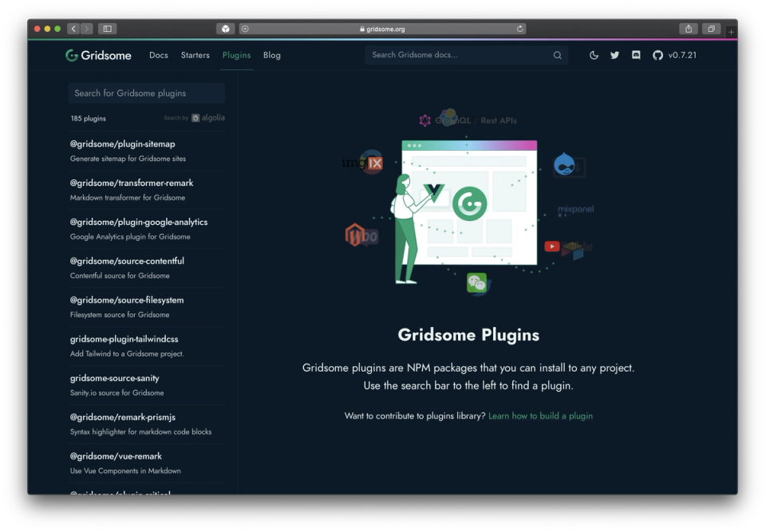Image resolution: width=766 pixels, height=532 pixels.
Task: Open the Starters menu item
Action: [x=195, y=55]
